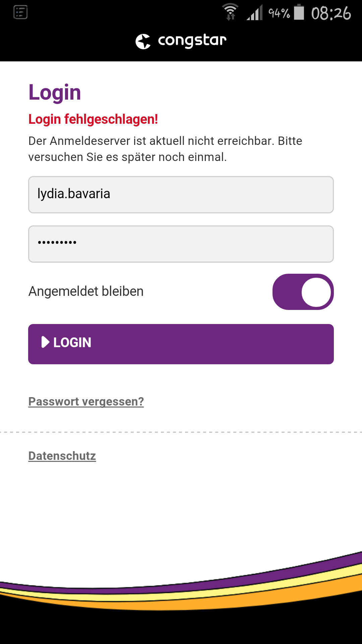Tap the mobile signal strength bars
The height and width of the screenshot is (644, 362).
(x=255, y=13)
